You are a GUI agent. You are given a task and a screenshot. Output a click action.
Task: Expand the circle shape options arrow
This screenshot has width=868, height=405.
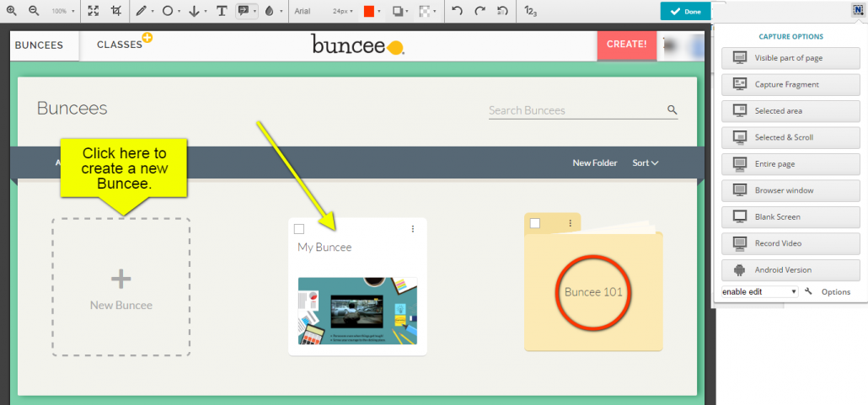[x=179, y=12]
